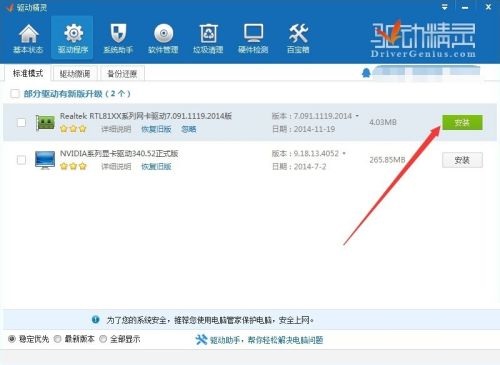Click the NVIDIA display monitor icon
The image size is (500, 365).
[45, 160]
